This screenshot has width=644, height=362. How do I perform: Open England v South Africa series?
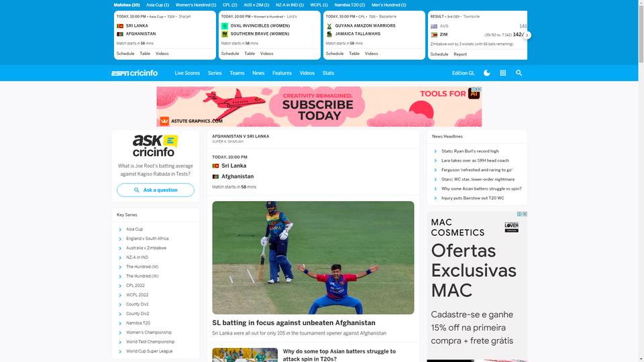(148, 239)
